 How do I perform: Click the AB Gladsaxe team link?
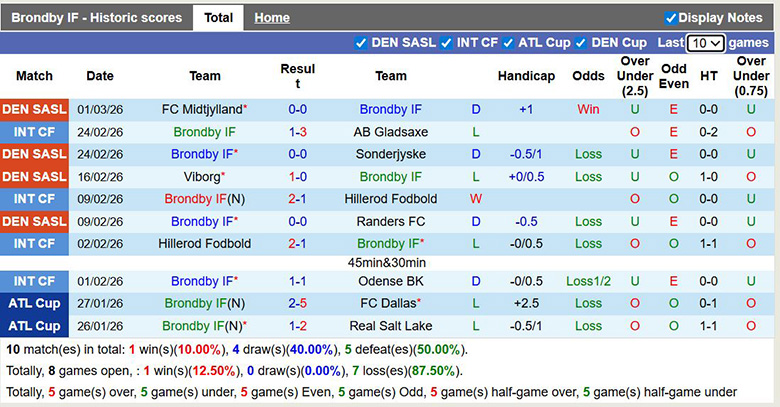(x=390, y=132)
